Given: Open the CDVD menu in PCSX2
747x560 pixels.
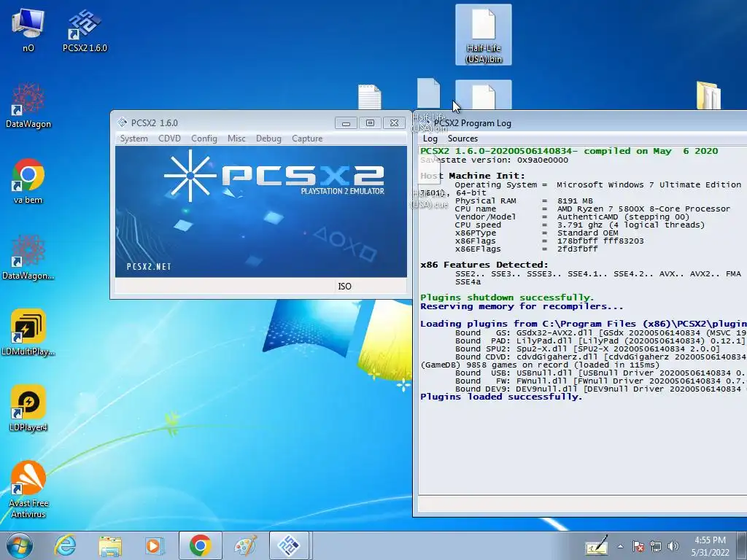Looking at the screenshot, I should pyautogui.click(x=169, y=139).
